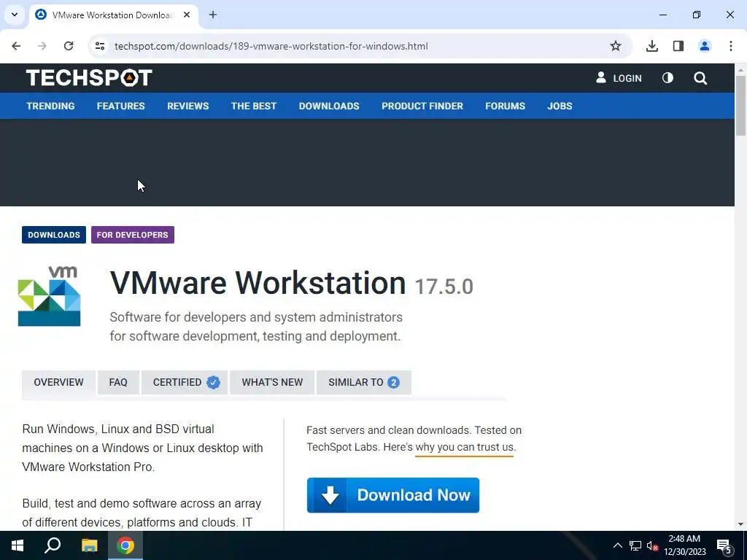747x560 pixels.
Task: Open File Explorer from the taskbar
Action: [x=89, y=545]
